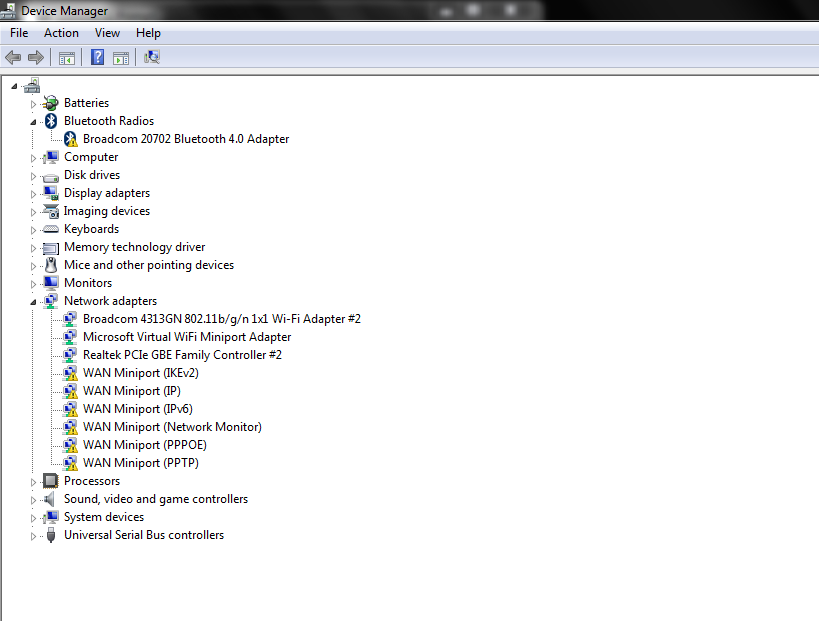
Task: Click the Forward arrow toolbar button
Action: (36, 57)
